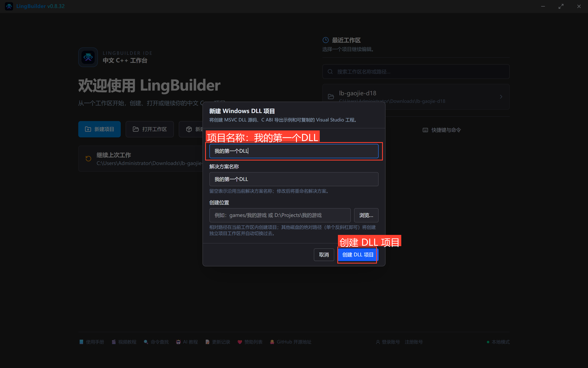
Task: Click the folder icon on 打开工作区 button
Action: [x=136, y=129]
